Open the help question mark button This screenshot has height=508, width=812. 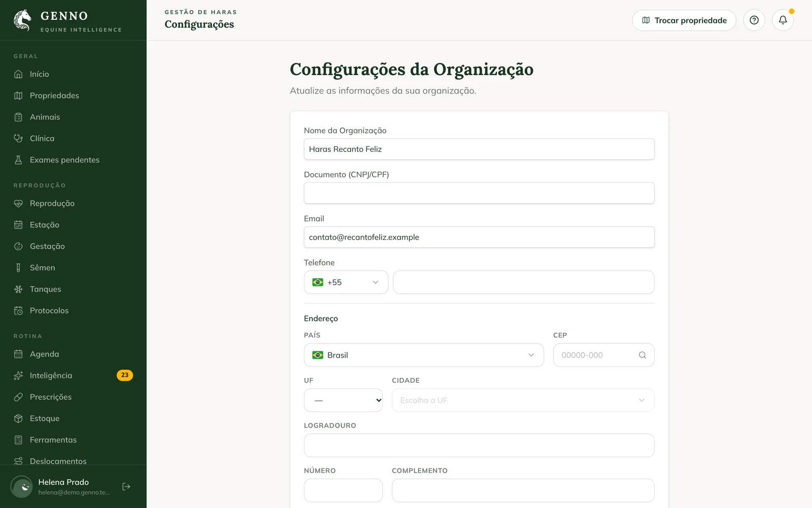pos(754,20)
